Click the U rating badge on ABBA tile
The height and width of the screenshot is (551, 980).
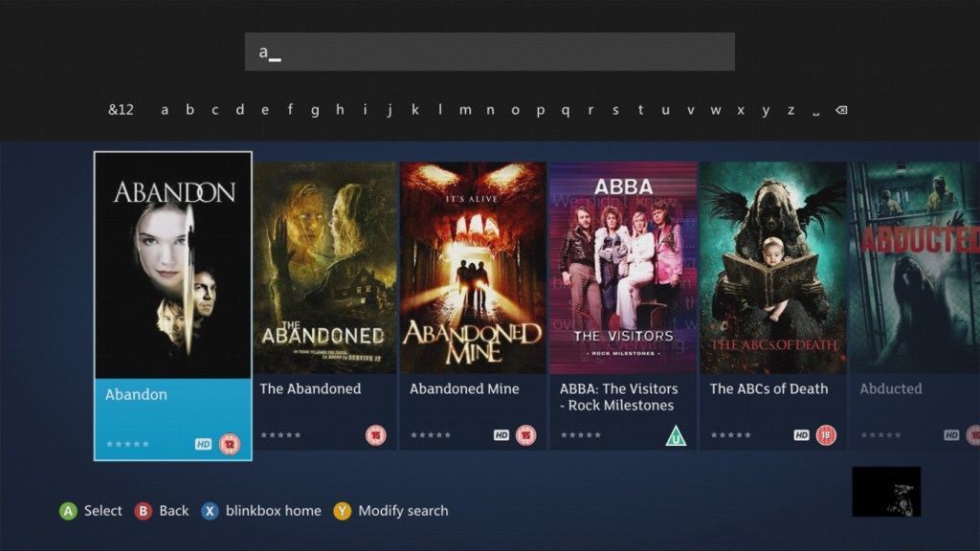click(676, 435)
